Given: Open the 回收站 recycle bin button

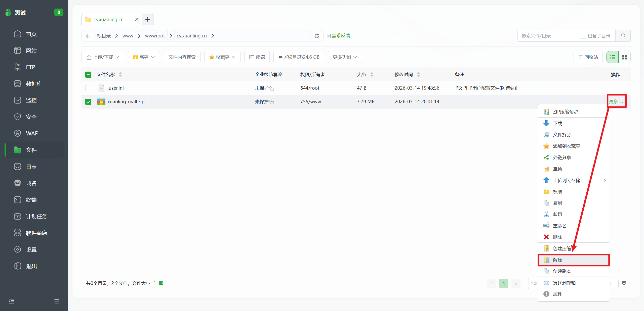Looking at the screenshot, I should pyautogui.click(x=588, y=57).
